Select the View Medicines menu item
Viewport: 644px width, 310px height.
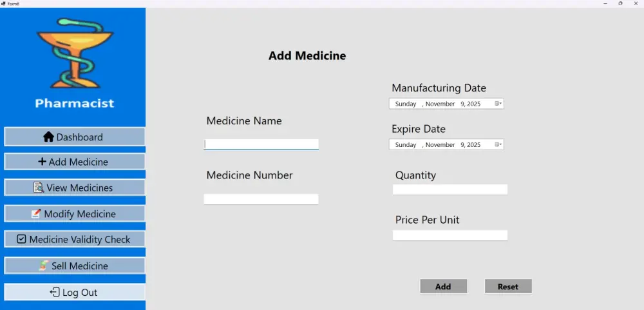pyautogui.click(x=75, y=188)
